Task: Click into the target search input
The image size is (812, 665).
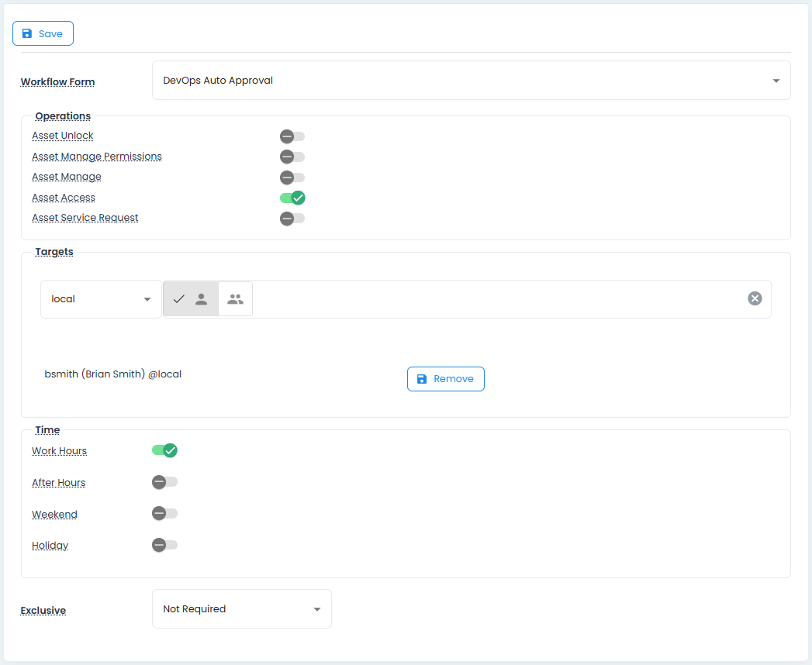Action: (496, 299)
